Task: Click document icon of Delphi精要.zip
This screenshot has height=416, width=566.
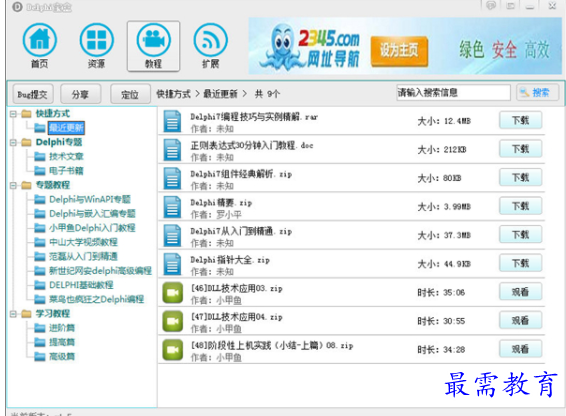Action: 172,207
